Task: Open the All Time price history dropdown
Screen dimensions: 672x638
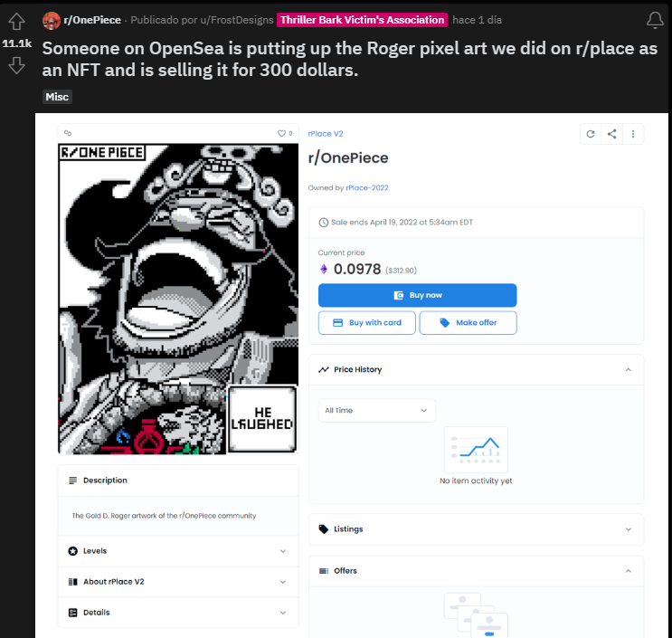Action: [x=377, y=410]
